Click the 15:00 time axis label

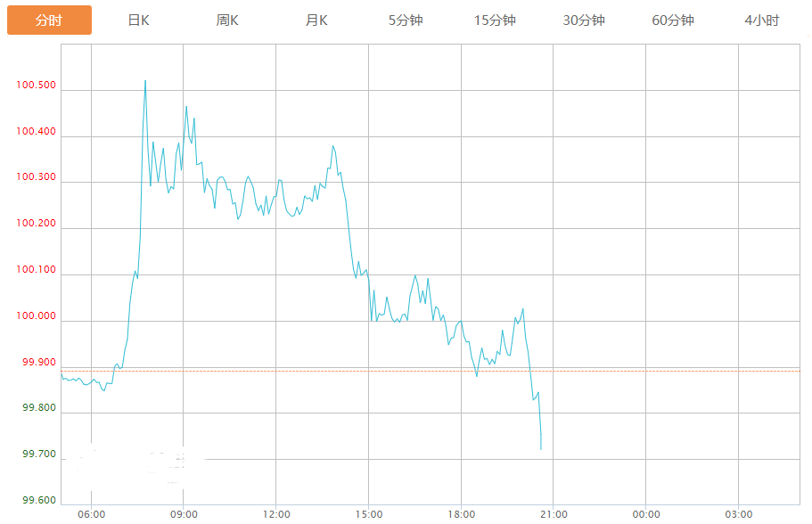369,514
